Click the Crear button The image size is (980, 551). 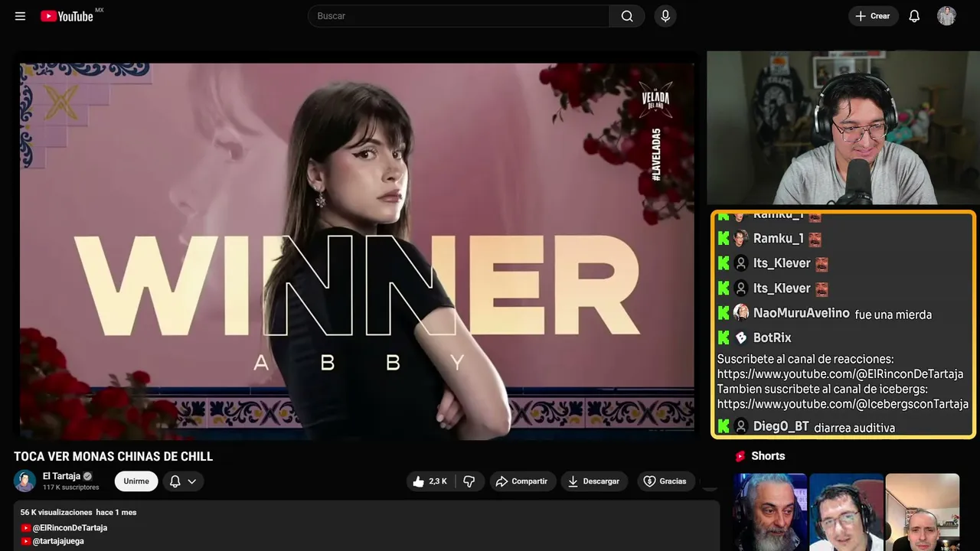click(x=874, y=16)
